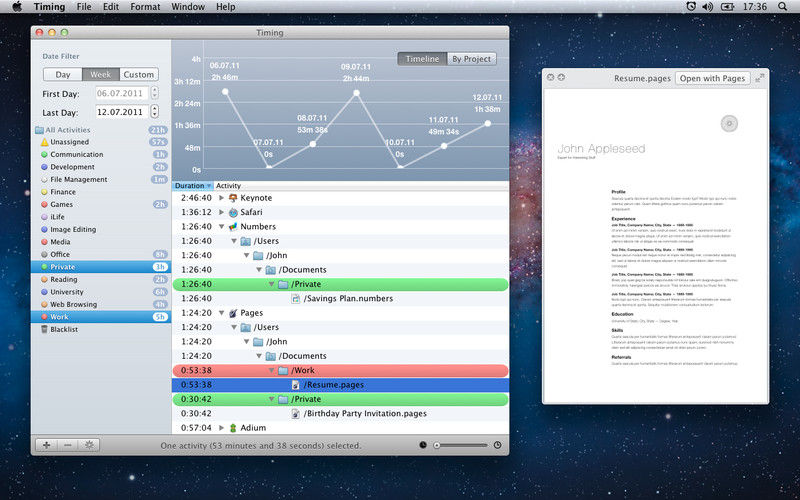Open the gear action menu

click(x=89, y=444)
